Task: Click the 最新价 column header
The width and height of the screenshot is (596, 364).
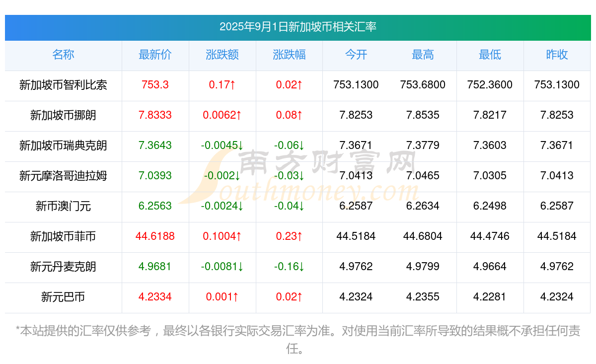Action: [x=155, y=55]
